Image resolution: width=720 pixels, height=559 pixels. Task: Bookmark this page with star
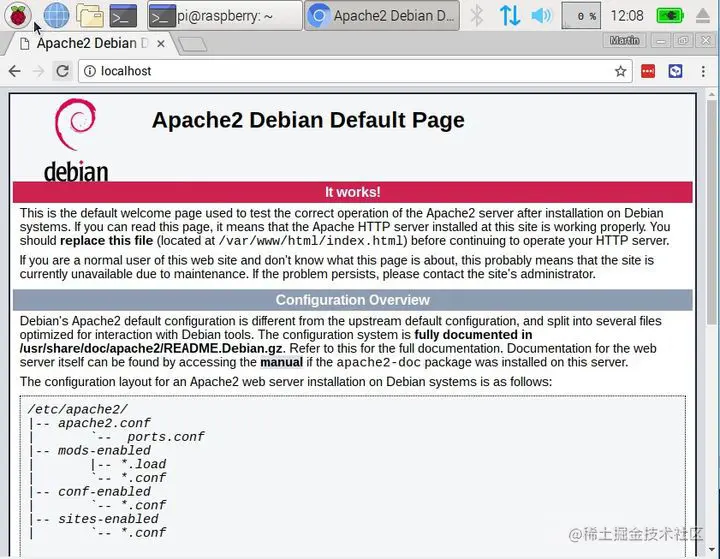click(x=620, y=71)
